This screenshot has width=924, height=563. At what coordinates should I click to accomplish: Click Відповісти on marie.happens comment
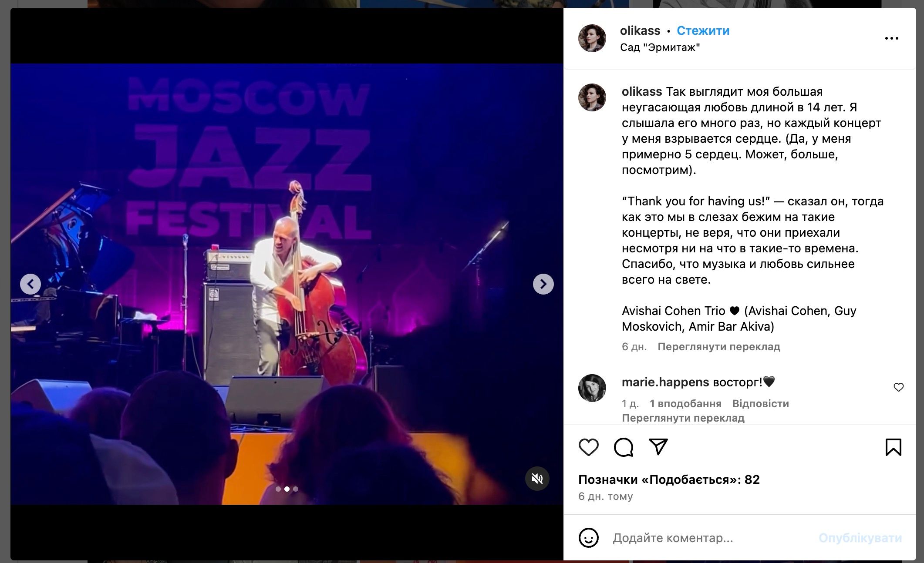click(x=760, y=403)
